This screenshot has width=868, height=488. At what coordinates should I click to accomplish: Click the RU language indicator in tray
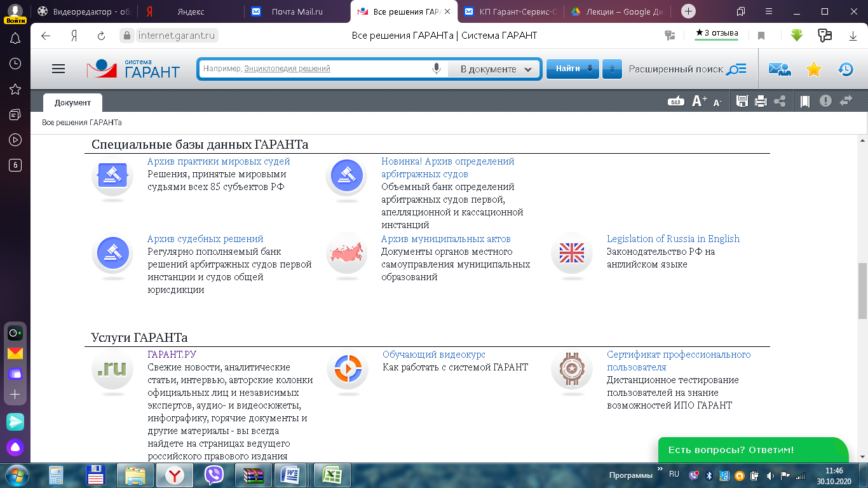click(x=674, y=474)
